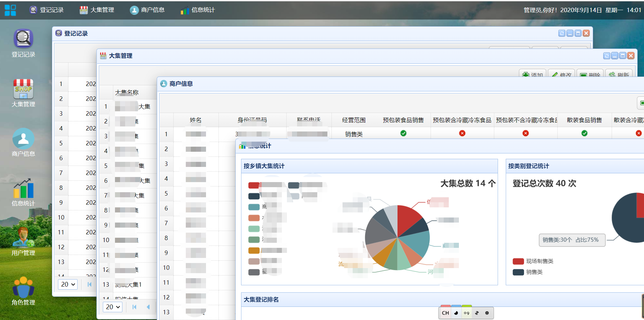Minimize the 大集管理 window
This screenshot has height=320, width=644.
615,56
